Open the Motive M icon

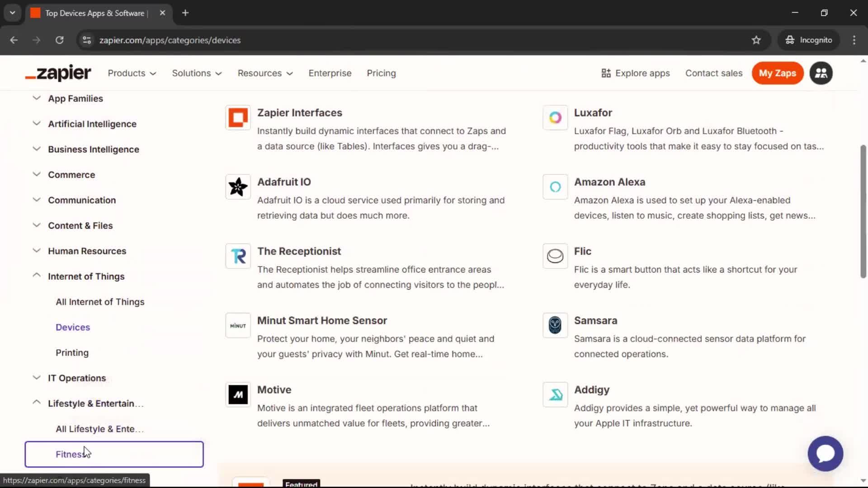tap(238, 394)
